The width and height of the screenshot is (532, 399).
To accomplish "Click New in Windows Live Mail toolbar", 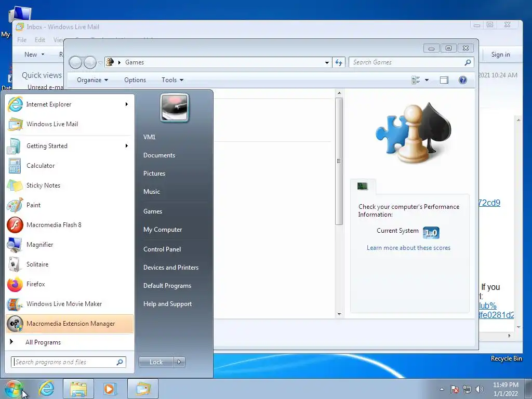I will [31, 54].
